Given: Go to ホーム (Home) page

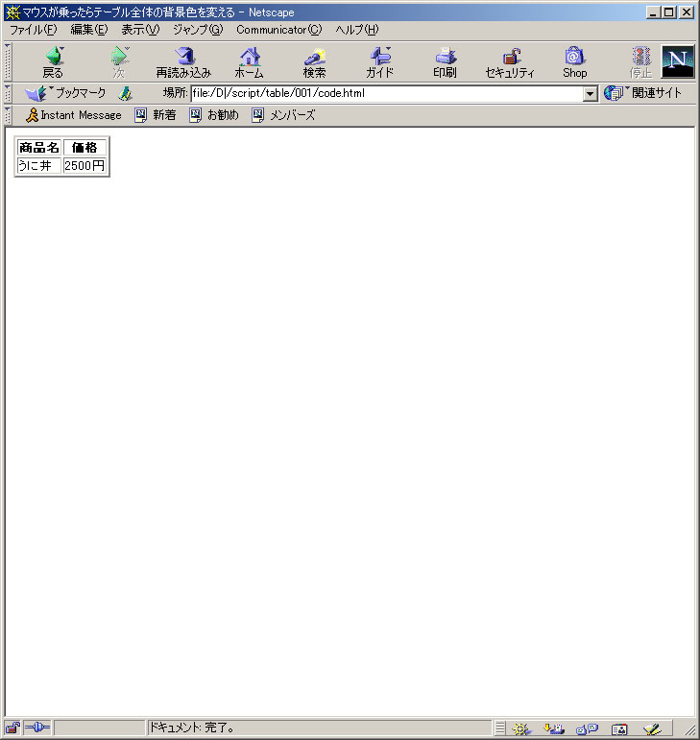Looking at the screenshot, I should 250,62.
